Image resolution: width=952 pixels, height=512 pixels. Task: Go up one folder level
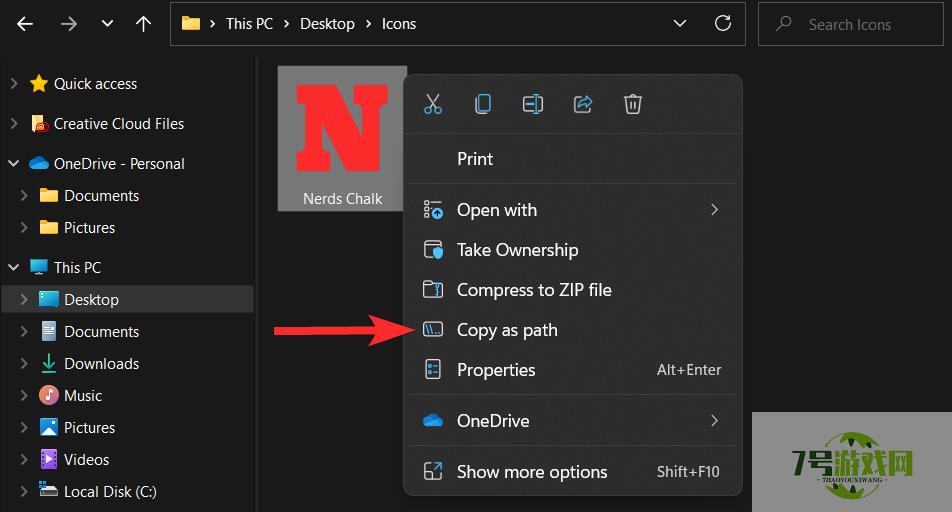143,24
